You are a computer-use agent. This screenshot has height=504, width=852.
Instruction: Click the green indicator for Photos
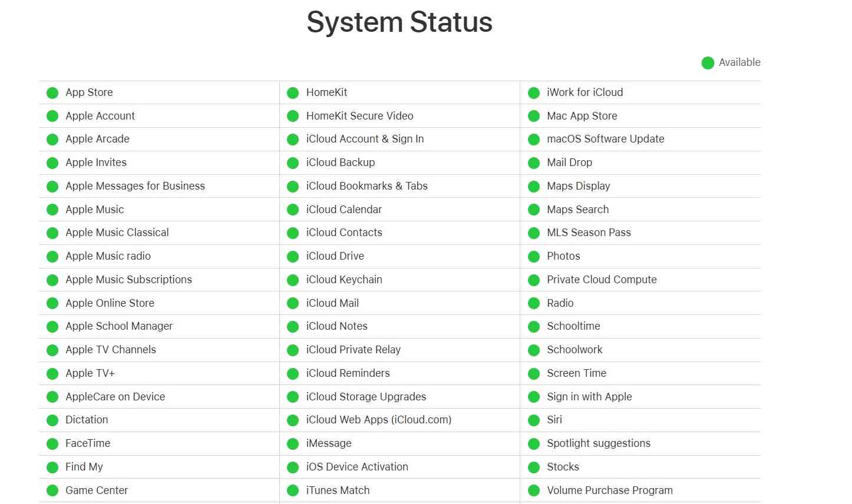[x=534, y=257]
